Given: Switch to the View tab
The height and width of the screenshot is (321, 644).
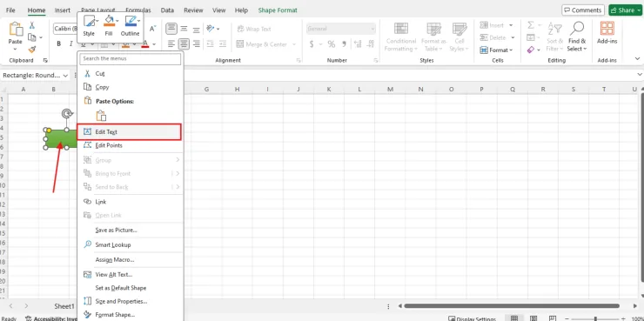Looking at the screenshot, I should [219, 10].
